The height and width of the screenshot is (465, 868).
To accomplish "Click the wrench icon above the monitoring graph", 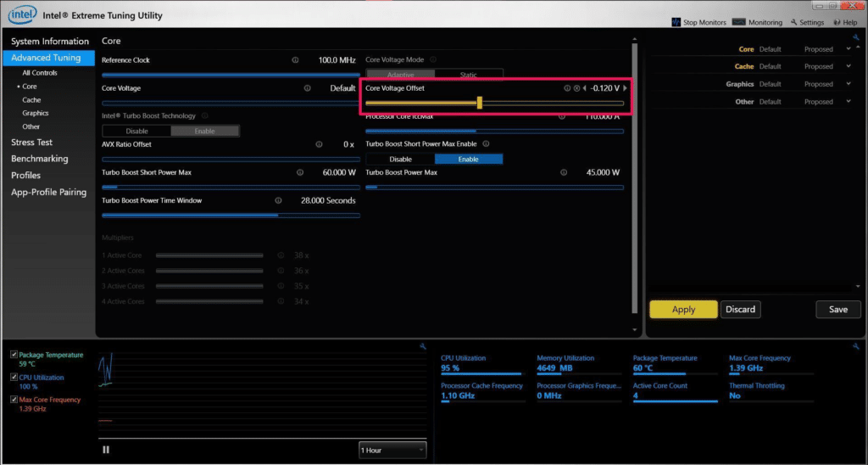I will (x=423, y=346).
